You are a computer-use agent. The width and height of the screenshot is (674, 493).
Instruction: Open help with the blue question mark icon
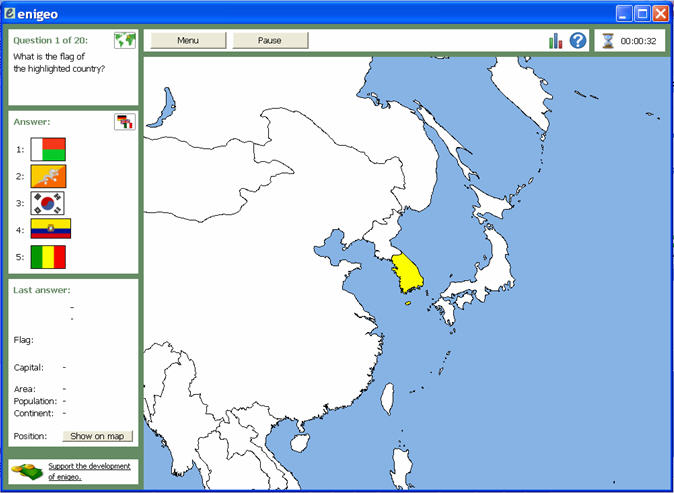[x=578, y=40]
